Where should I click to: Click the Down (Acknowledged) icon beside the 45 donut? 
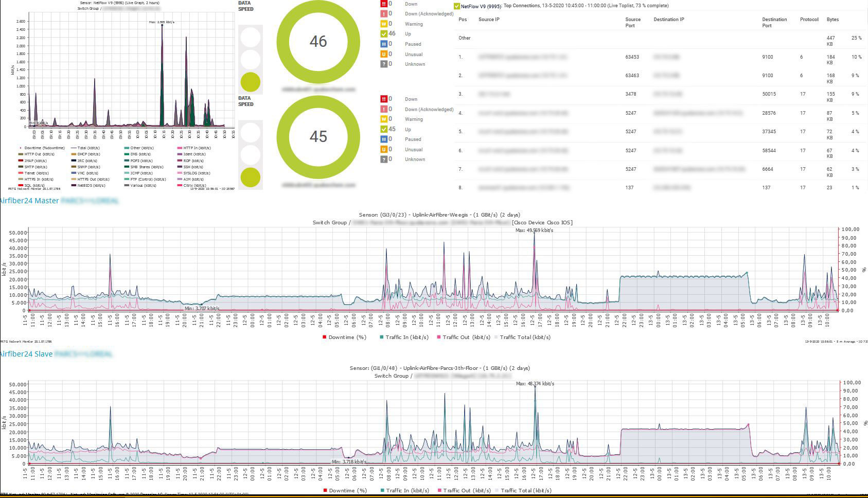[383, 109]
